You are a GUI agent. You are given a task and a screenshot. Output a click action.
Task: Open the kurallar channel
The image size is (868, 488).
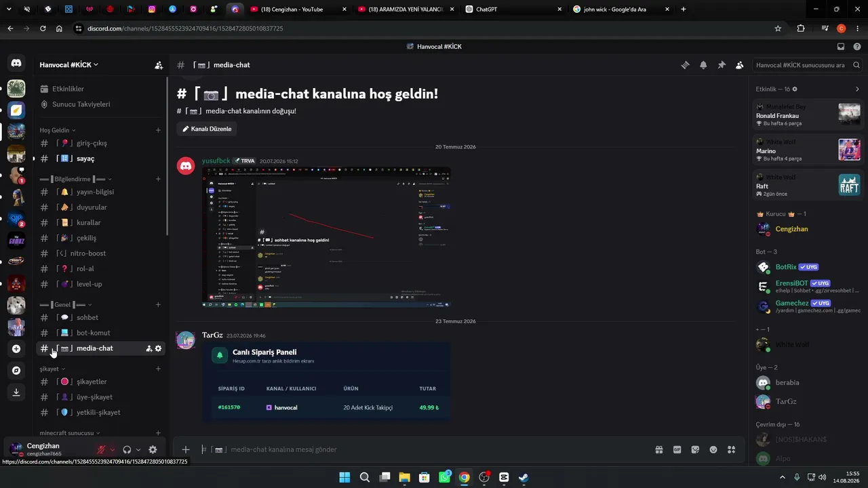100,222
